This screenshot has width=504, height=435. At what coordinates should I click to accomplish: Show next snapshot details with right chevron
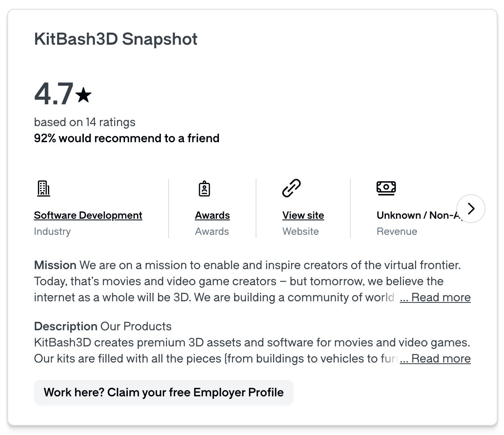pos(471,209)
